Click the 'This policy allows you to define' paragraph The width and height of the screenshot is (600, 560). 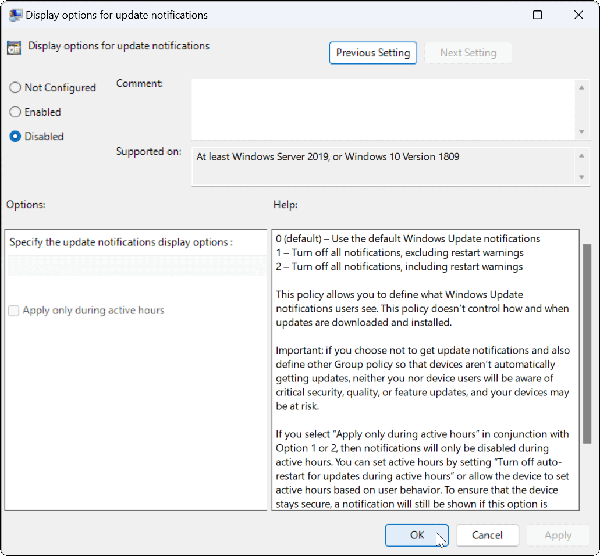[422, 309]
